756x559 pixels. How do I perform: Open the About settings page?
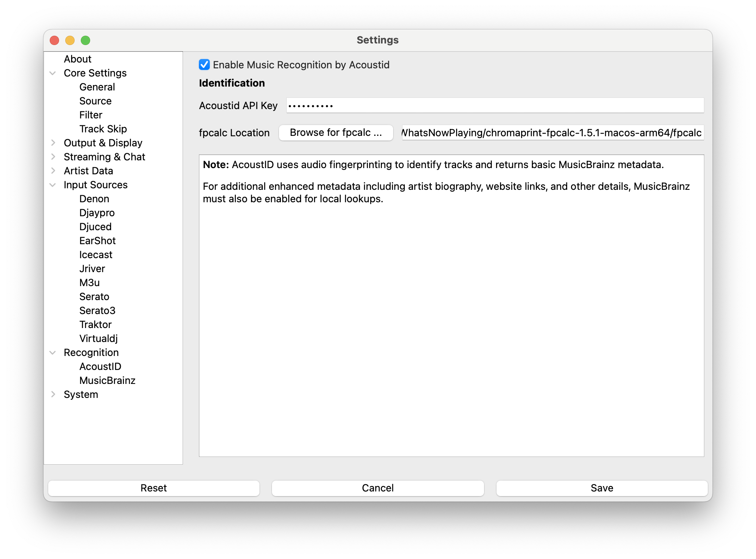(x=77, y=59)
